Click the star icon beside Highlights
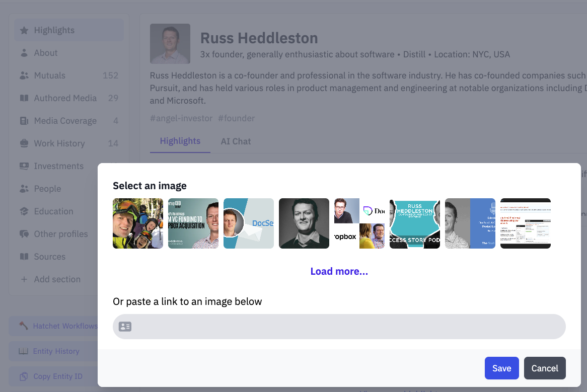The image size is (587, 392). pos(24,30)
